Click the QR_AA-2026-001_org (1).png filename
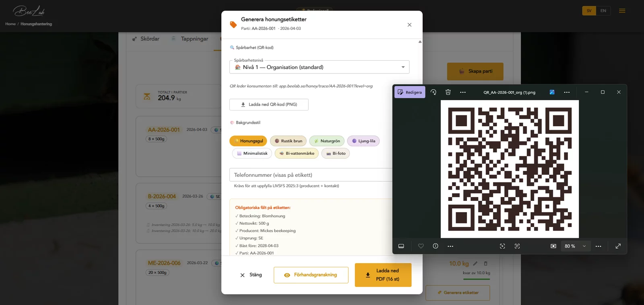This screenshot has width=644, height=305. tap(509, 92)
